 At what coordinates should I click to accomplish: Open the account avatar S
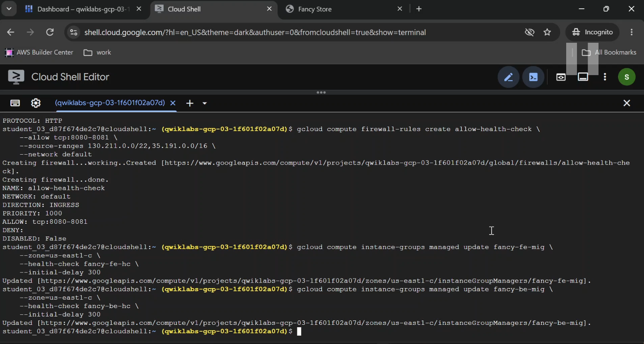tap(627, 77)
